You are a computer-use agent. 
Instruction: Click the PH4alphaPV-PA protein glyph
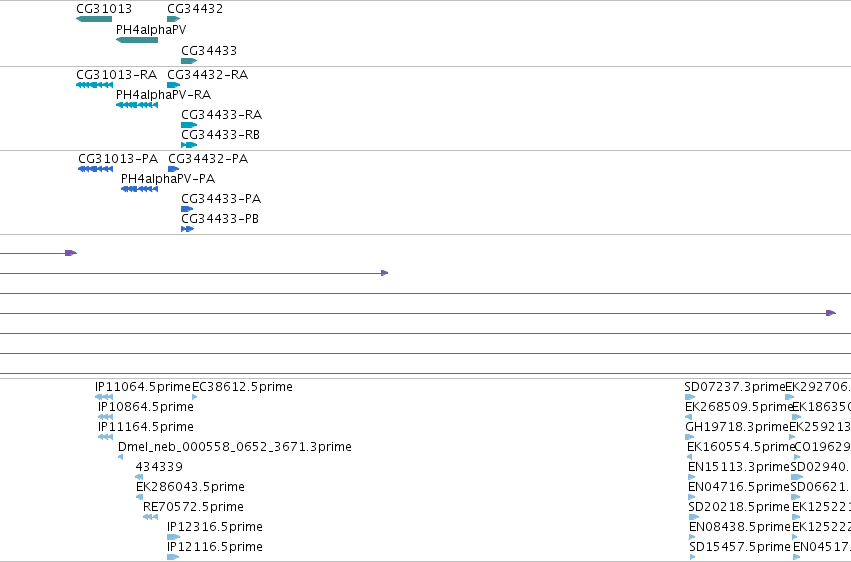[139, 189]
